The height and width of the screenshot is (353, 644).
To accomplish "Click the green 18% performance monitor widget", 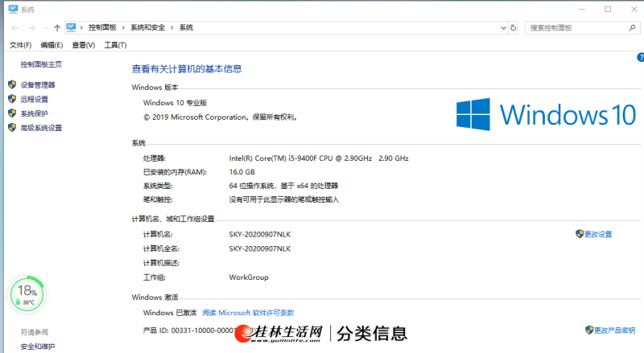I will pyautogui.click(x=27, y=294).
